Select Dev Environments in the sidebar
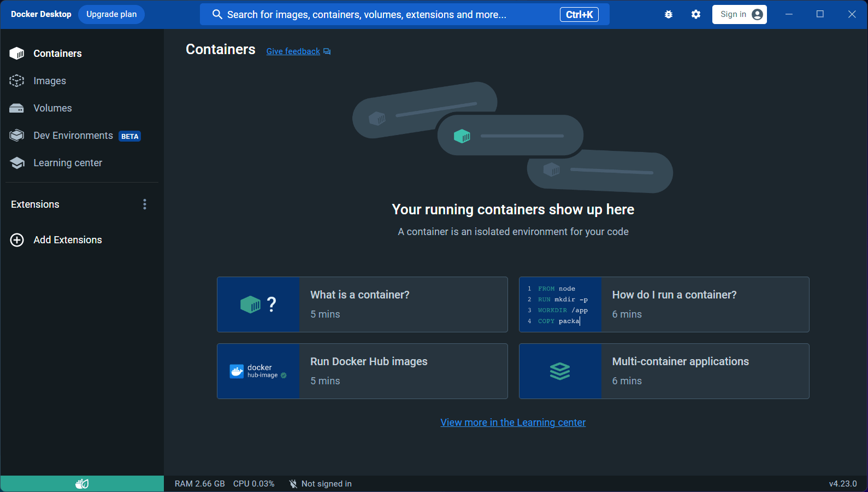This screenshot has width=868, height=492. pos(73,136)
